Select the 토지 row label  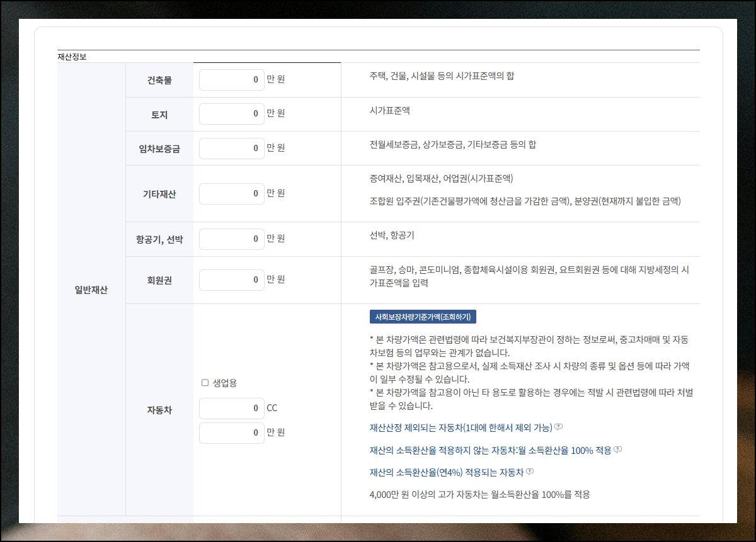159,115
